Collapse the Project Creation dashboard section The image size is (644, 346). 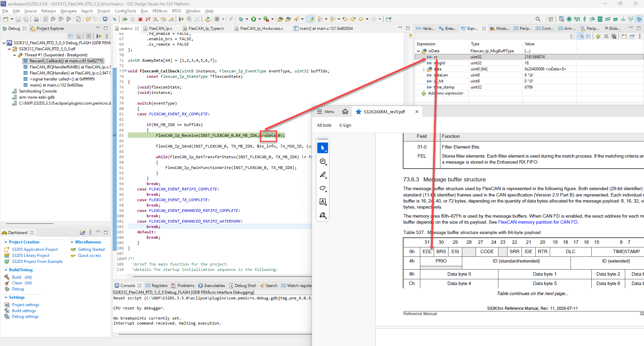pyautogui.click(x=6, y=242)
